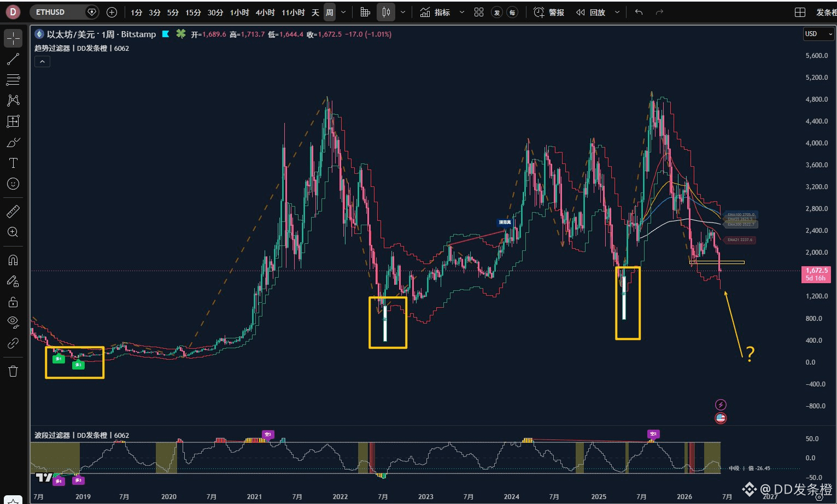
Task: Switch to the 5分 timeframe
Action: pyautogui.click(x=173, y=12)
